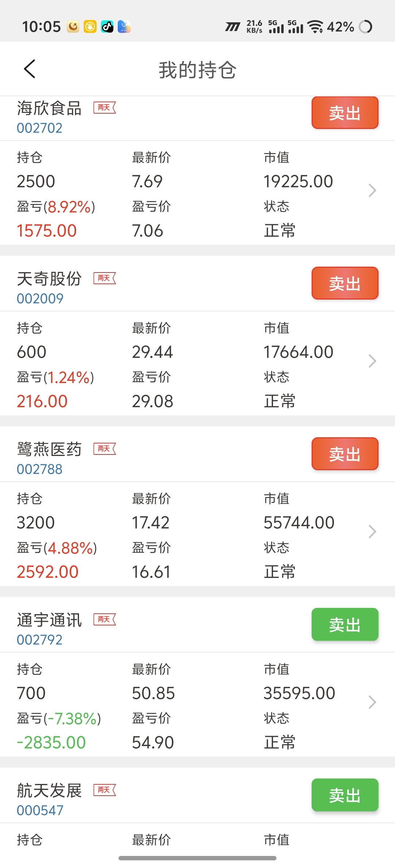Tap the bottom home gesture bar

click(197, 858)
